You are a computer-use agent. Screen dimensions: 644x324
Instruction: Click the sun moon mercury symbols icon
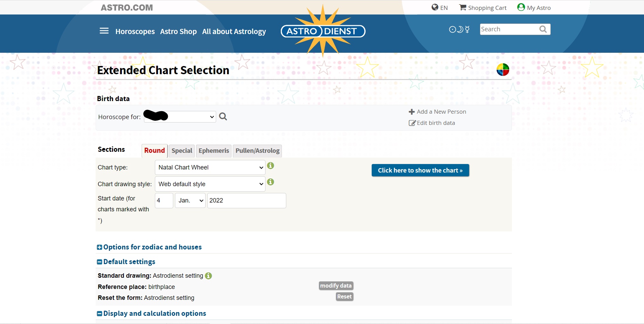[x=459, y=29]
